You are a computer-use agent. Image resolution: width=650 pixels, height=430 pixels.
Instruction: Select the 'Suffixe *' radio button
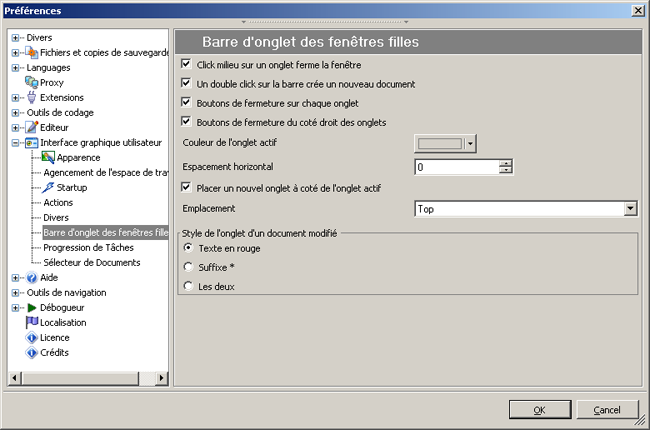click(188, 267)
